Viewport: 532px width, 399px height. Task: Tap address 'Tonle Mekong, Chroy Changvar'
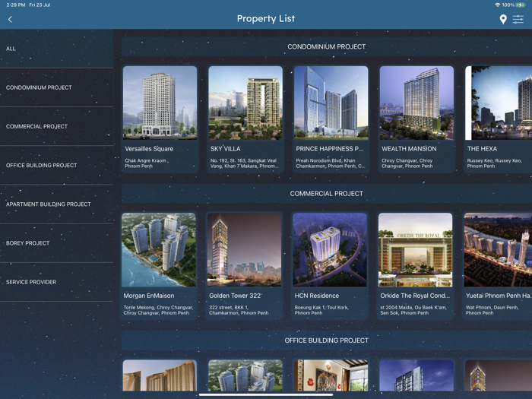(158, 310)
